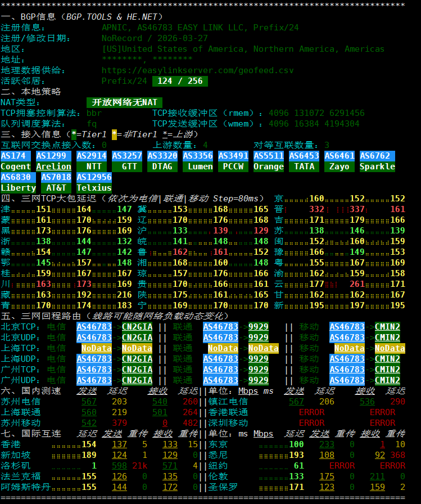The image size is (421, 504).
Task: Click AS46783 in the 上海UDP 电信 route
Action: [94, 359]
